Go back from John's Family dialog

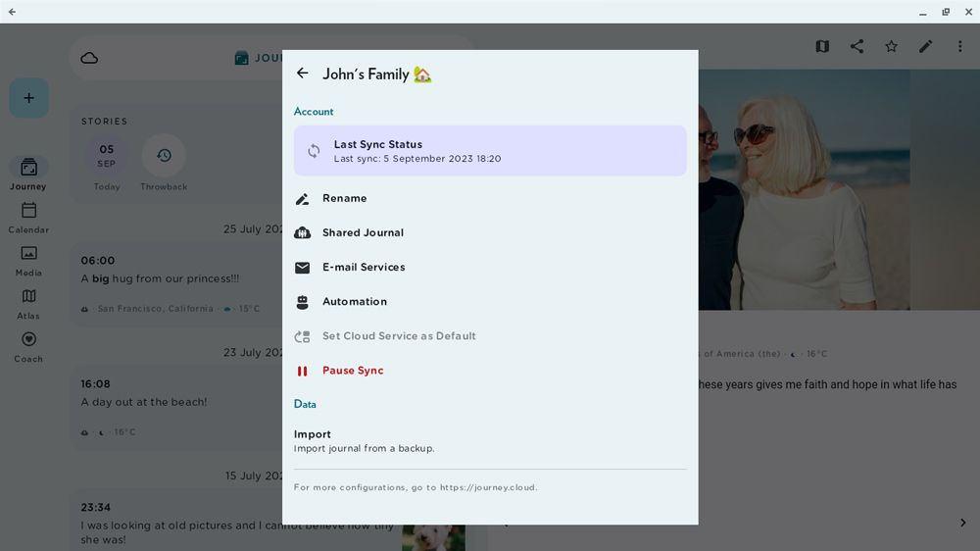point(303,74)
